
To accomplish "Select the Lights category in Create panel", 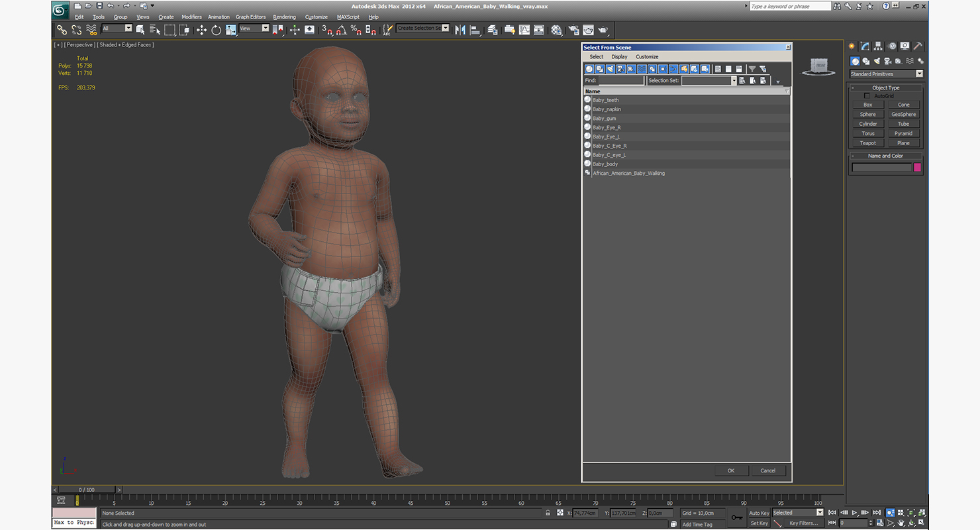I will tap(876, 62).
